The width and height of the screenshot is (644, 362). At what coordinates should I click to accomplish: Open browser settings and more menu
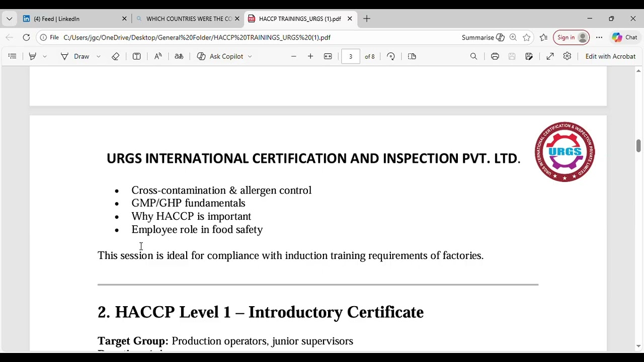[x=599, y=37]
